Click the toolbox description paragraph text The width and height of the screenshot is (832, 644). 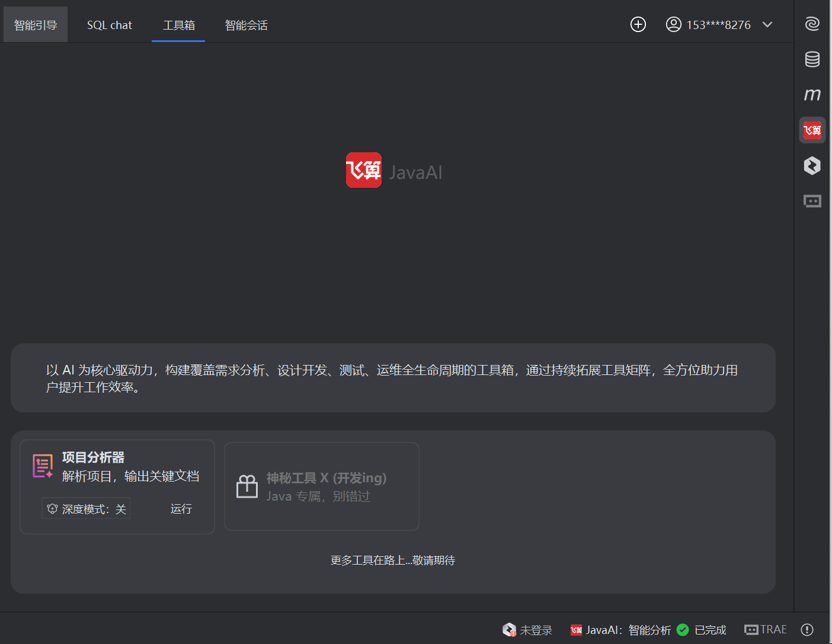tap(392, 379)
